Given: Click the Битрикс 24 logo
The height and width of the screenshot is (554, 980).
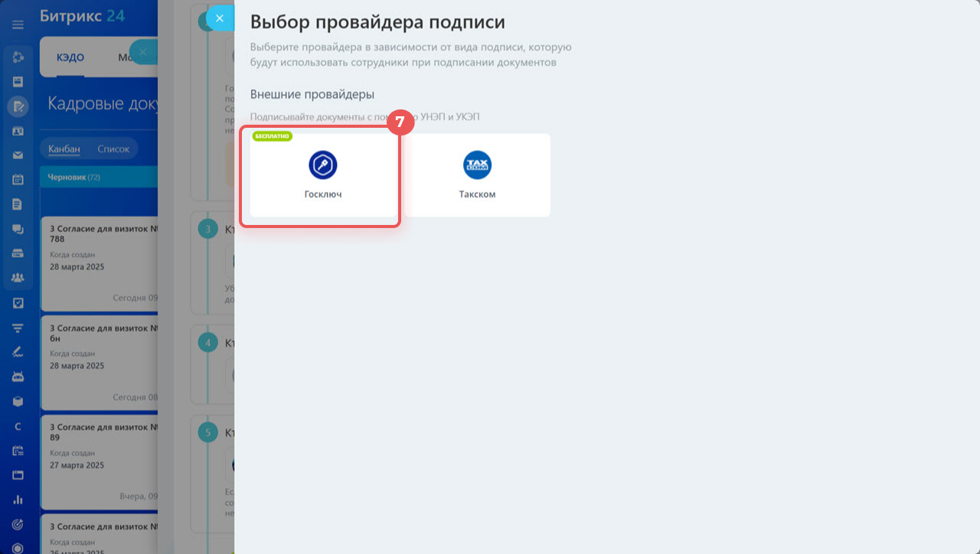Looking at the screenshot, I should [x=83, y=15].
